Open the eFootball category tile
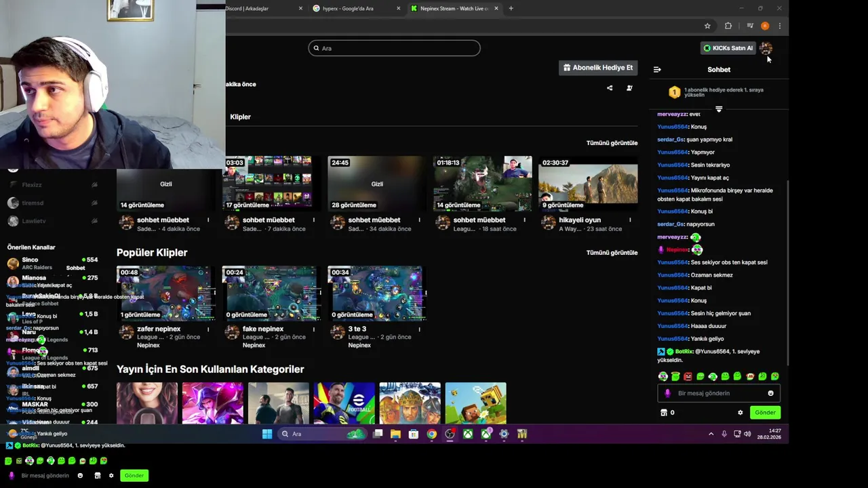This screenshot has height=488, width=868. (344, 403)
